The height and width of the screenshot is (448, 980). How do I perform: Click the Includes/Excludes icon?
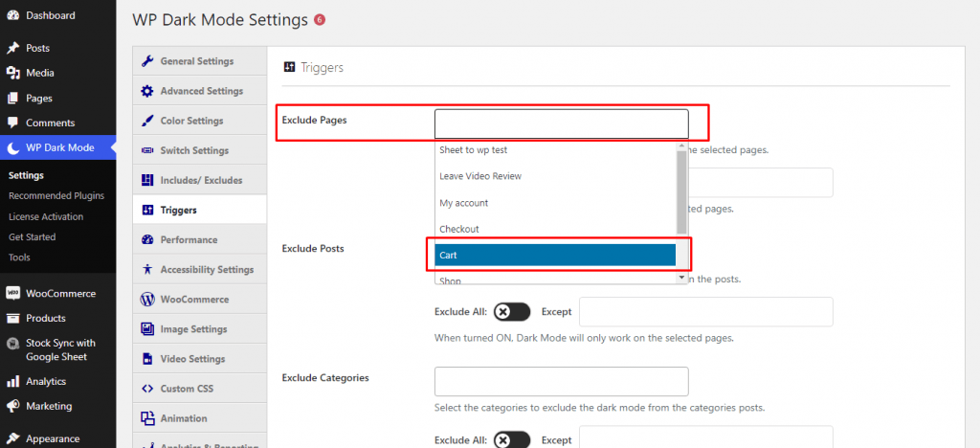[x=147, y=181]
